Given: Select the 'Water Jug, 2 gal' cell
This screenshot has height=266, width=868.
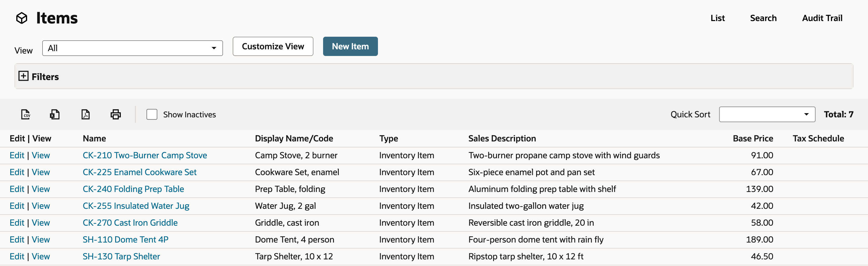Looking at the screenshot, I should pyautogui.click(x=285, y=206).
